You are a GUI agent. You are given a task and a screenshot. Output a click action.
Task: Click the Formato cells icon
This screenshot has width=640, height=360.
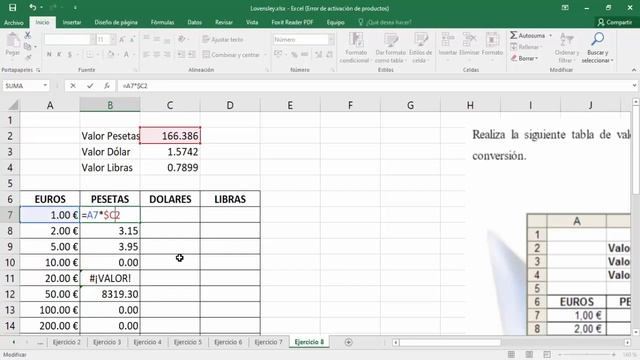coord(492,40)
